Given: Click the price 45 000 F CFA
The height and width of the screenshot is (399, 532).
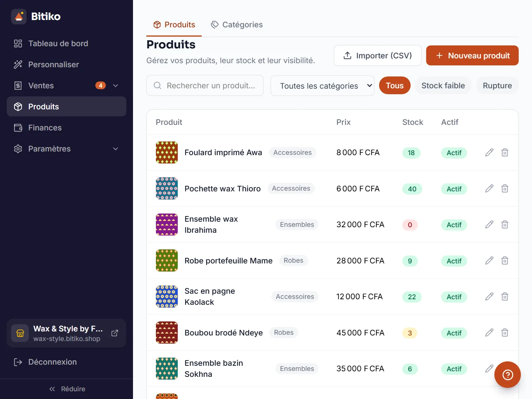Looking at the screenshot, I should point(360,333).
